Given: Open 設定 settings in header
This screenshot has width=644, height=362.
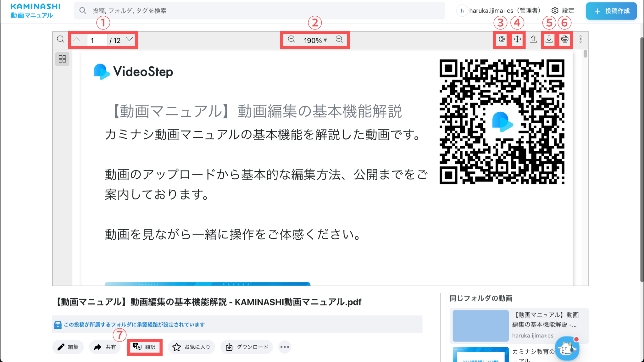Looking at the screenshot, I should [563, 11].
